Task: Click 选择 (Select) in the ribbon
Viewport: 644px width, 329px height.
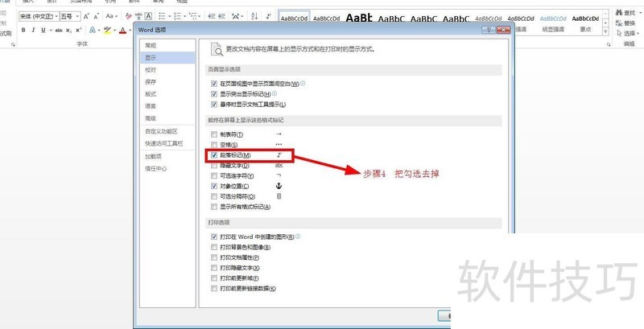Action: [x=627, y=33]
